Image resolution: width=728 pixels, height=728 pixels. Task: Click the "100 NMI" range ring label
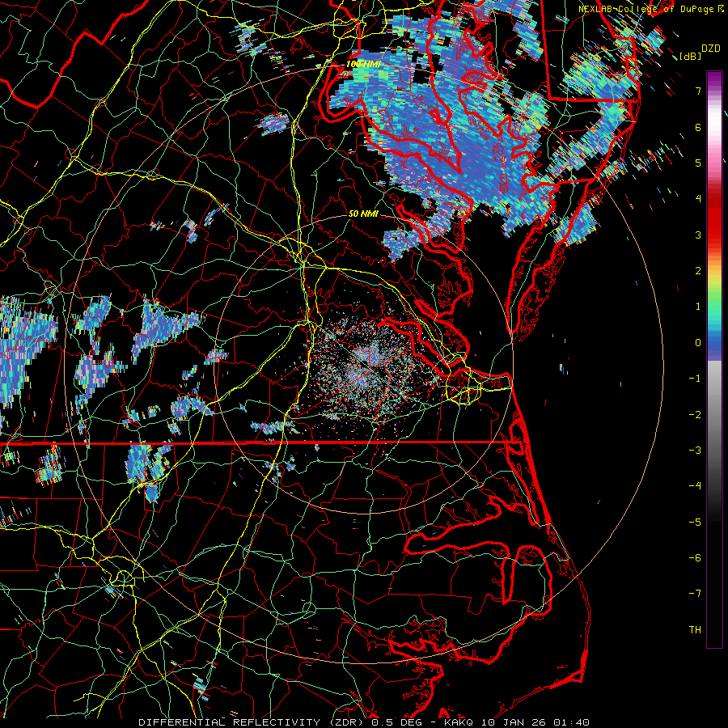click(362, 64)
